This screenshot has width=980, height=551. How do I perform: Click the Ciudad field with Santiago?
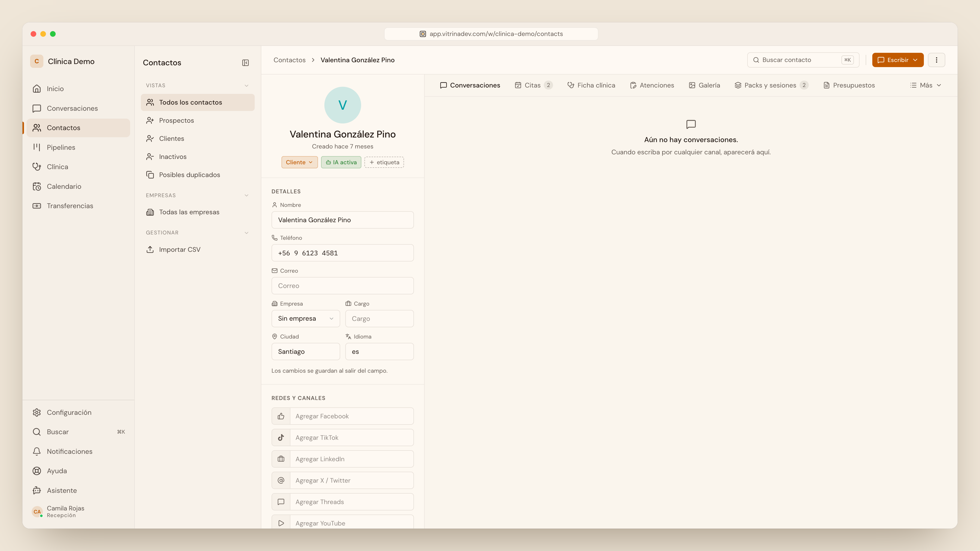click(x=305, y=351)
